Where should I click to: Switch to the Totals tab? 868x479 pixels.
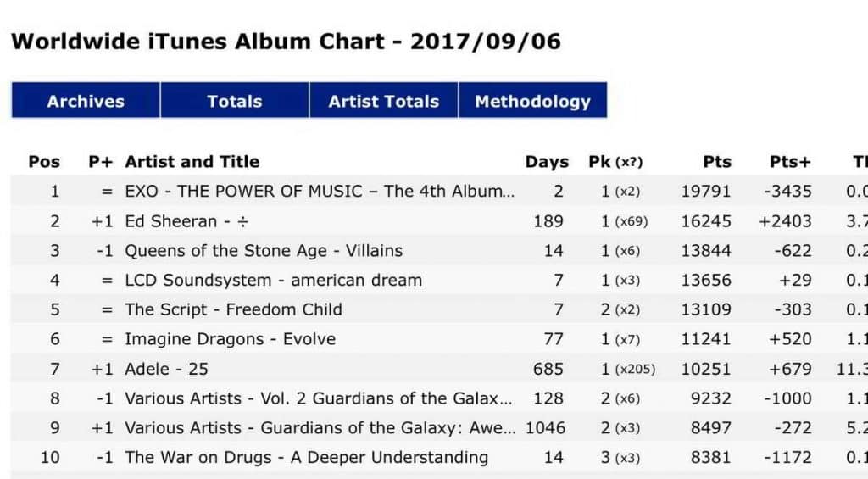[x=235, y=101]
